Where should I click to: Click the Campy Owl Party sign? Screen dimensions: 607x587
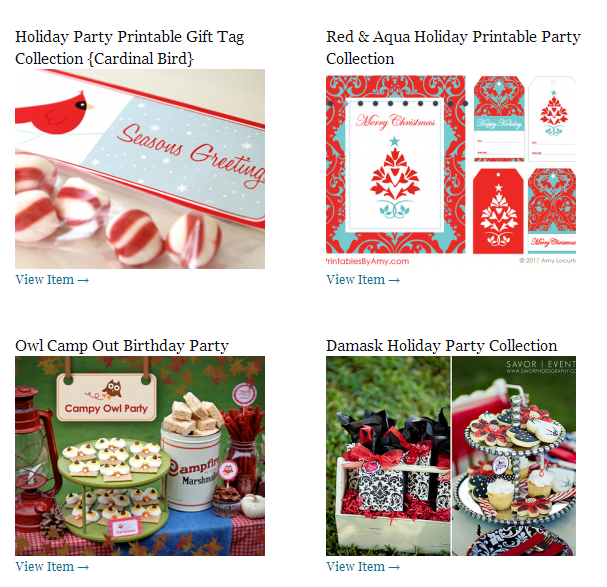pyautogui.click(x=106, y=397)
